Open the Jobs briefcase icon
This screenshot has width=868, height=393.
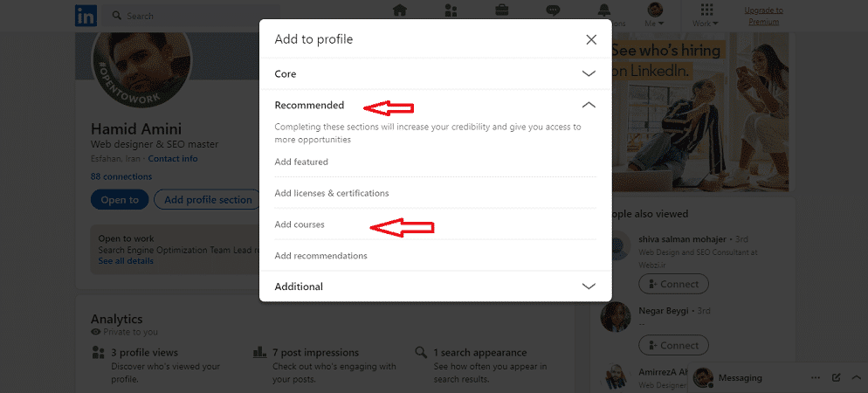click(x=502, y=10)
